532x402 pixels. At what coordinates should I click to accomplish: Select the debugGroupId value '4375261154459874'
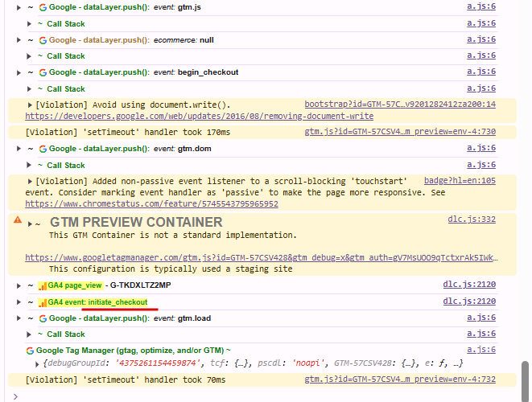coord(156,363)
